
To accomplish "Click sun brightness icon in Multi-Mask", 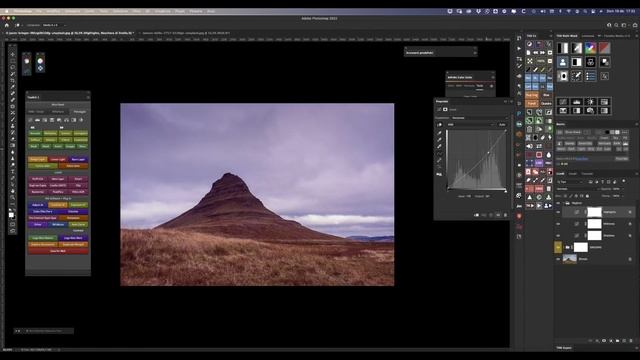I will 591,102.
